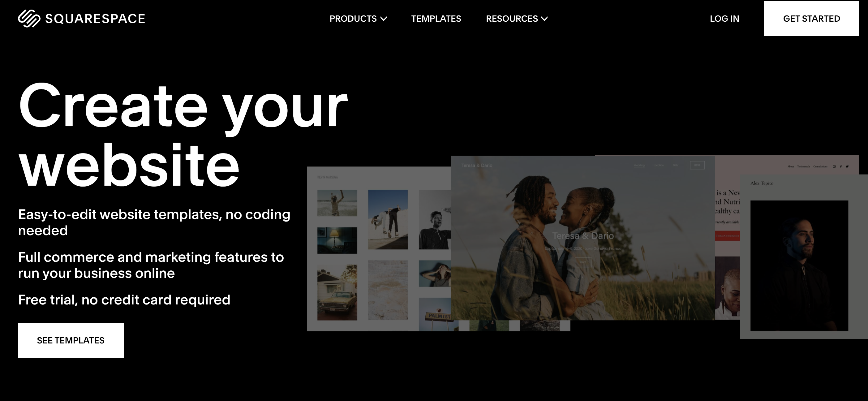Click the red Book a Consultation button
Image resolution: width=868 pixels, height=401 pixels.
click(727, 236)
